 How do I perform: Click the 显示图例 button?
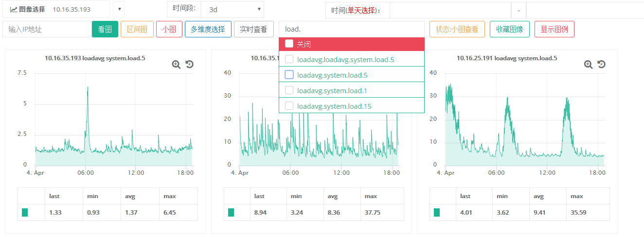(x=555, y=29)
